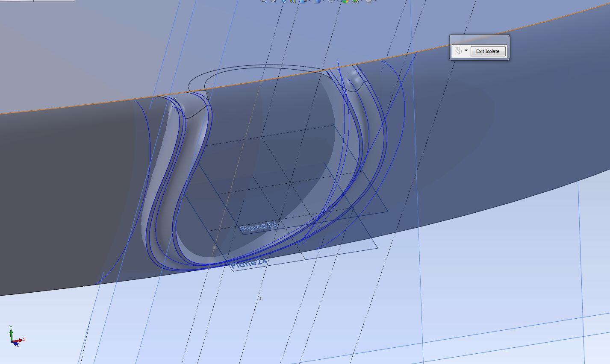Toggle transparency of the isolated part
This screenshot has height=364, width=610.
click(458, 50)
